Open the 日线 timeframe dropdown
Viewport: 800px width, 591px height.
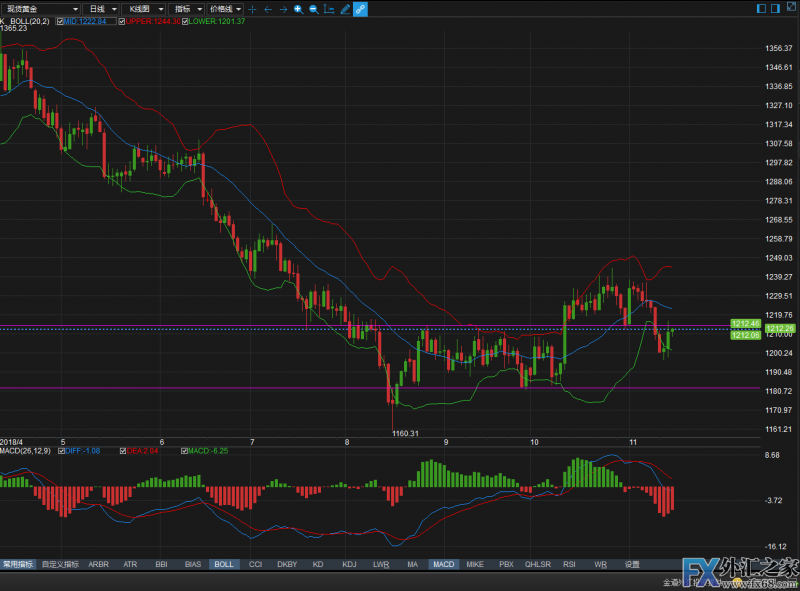click(102, 9)
